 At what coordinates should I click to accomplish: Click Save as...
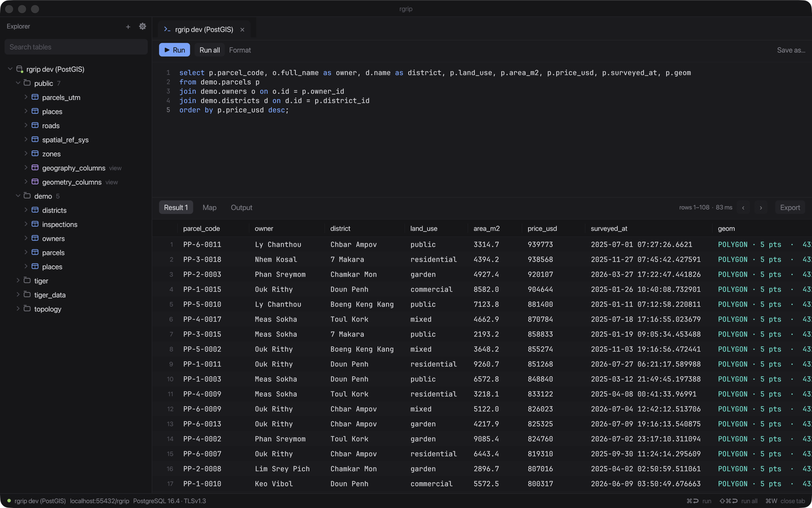tap(791, 50)
